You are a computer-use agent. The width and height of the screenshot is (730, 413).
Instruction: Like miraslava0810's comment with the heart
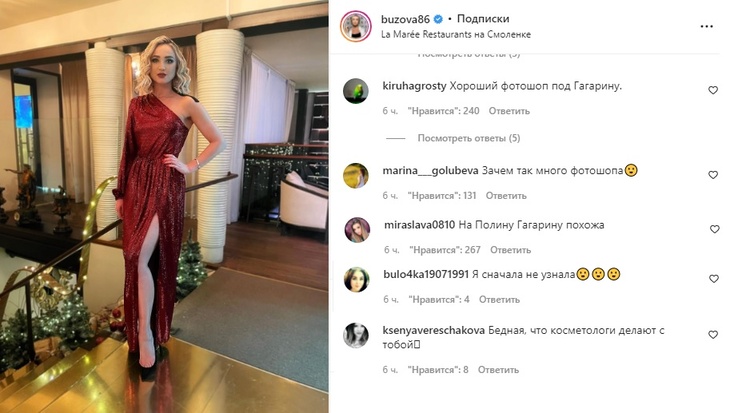[x=714, y=229]
